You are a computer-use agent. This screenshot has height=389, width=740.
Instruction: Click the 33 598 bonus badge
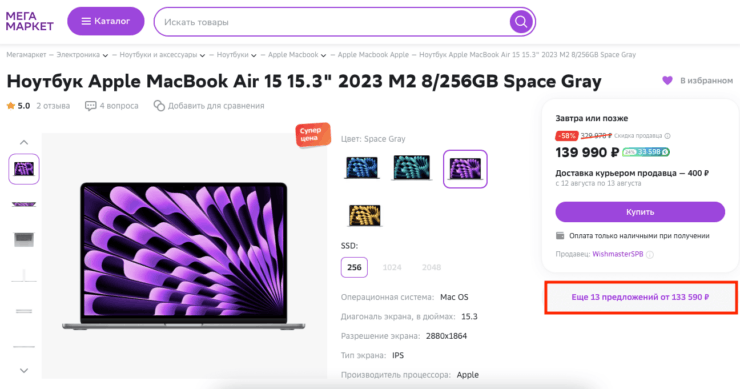[646, 152]
